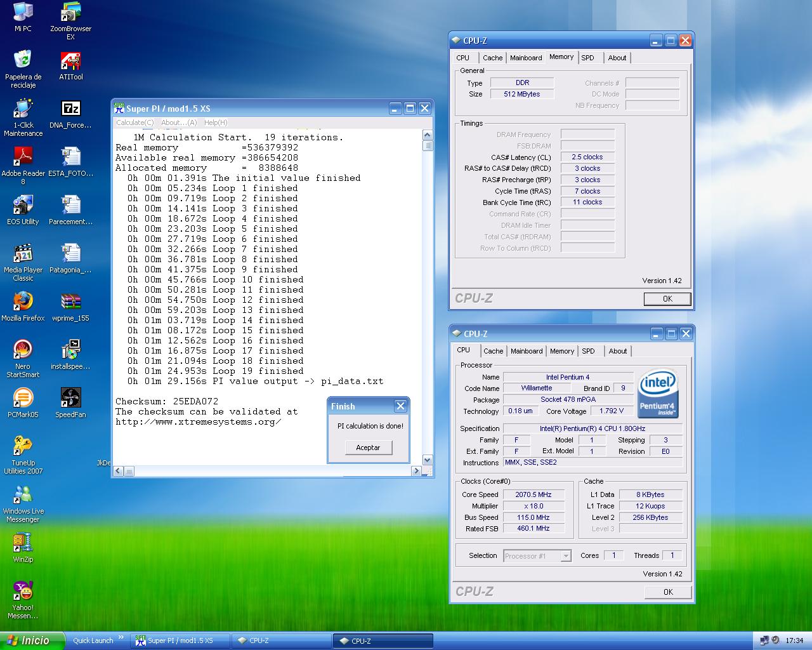Open SpeedFan desktop shortcut
The width and height of the screenshot is (812, 650).
coord(70,403)
